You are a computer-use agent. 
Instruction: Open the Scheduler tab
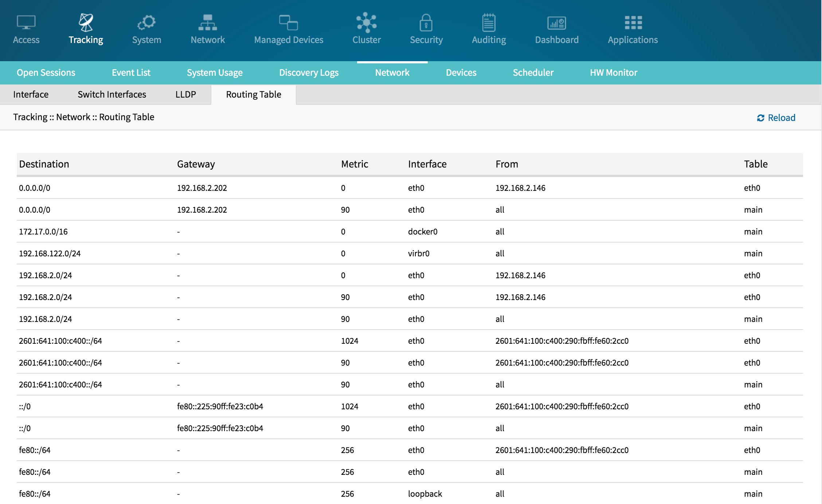pyautogui.click(x=533, y=72)
